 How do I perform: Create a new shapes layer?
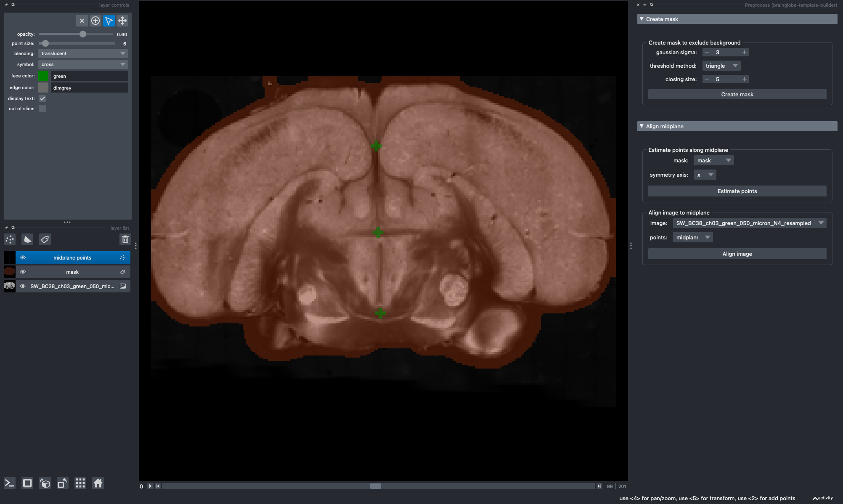(x=27, y=240)
